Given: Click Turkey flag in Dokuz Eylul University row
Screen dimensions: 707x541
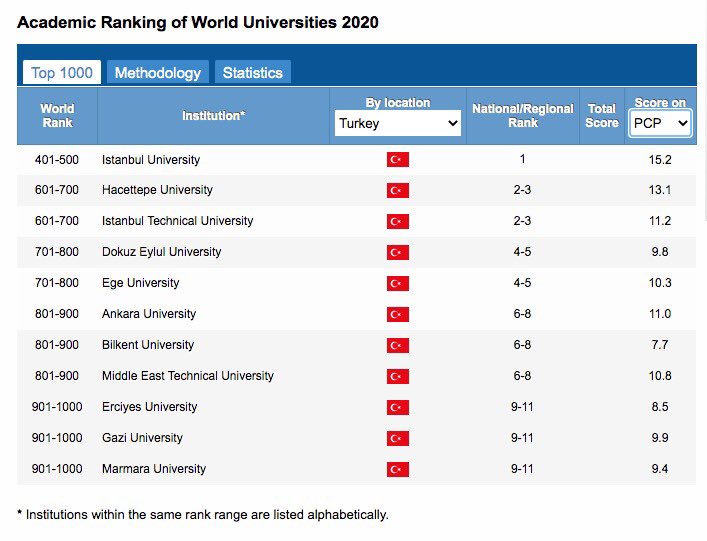Looking at the screenshot, I should pyautogui.click(x=398, y=252).
